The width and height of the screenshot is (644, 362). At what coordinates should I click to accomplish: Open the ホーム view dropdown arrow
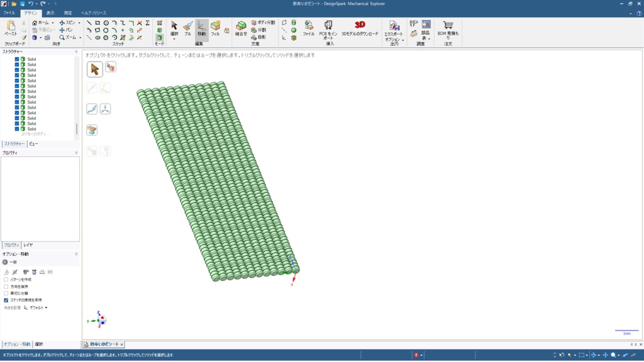tap(53, 23)
